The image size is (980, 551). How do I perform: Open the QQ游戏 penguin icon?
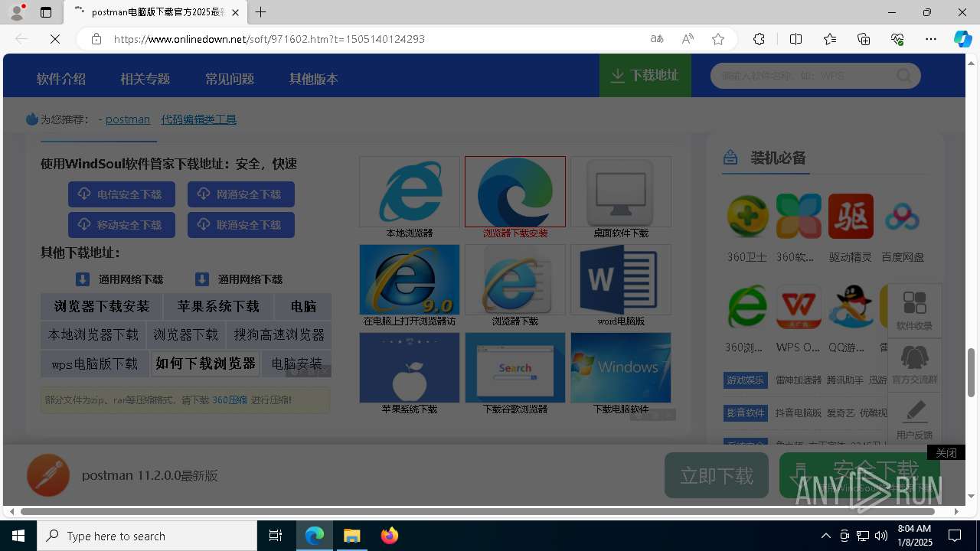coord(851,307)
